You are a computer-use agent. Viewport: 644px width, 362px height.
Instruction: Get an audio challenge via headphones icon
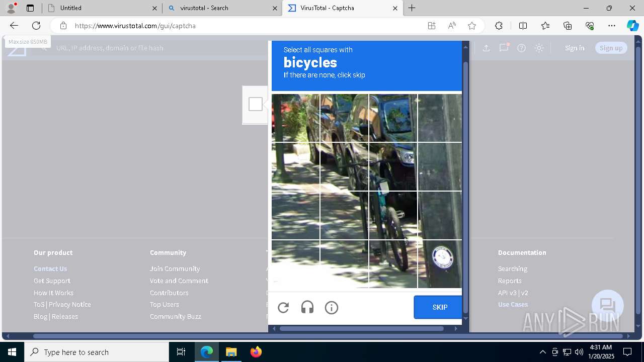(x=307, y=308)
